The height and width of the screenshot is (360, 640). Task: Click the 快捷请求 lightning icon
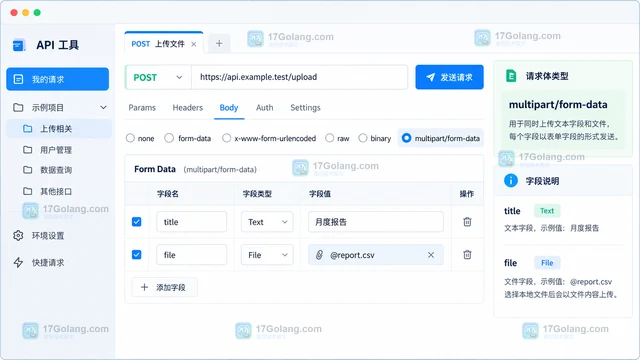(x=18, y=262)
